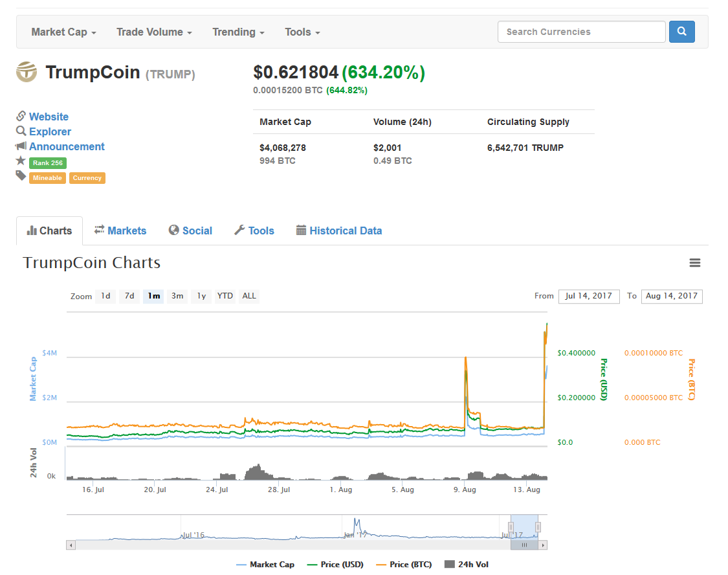
Task: Click the To date field Aug 14, 2017
Action: click(x=672, y=297)
